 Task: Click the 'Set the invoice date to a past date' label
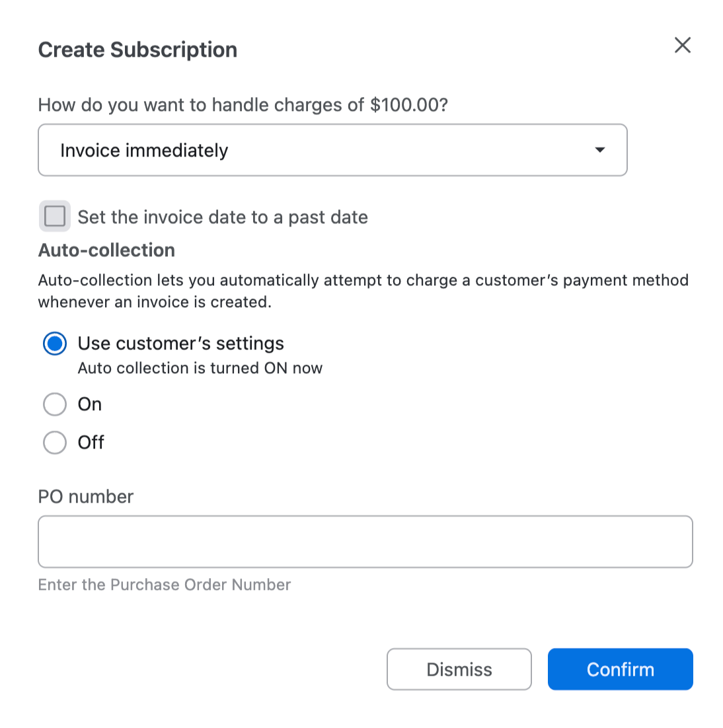click(223, 217)
